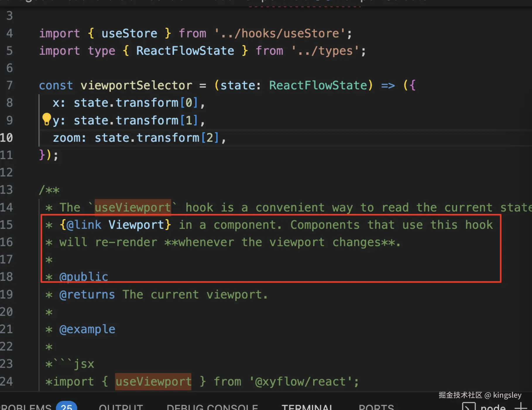Click the 'viewportSelector' constant name

pos(136,85)
